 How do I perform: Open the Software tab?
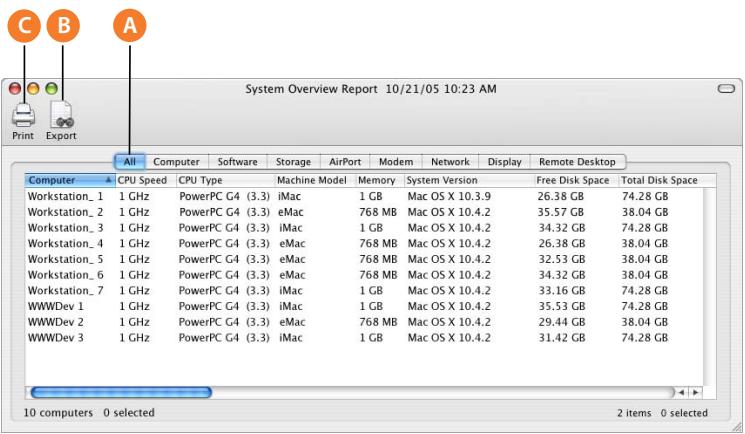pyautogui.click(x=238, y=162)
